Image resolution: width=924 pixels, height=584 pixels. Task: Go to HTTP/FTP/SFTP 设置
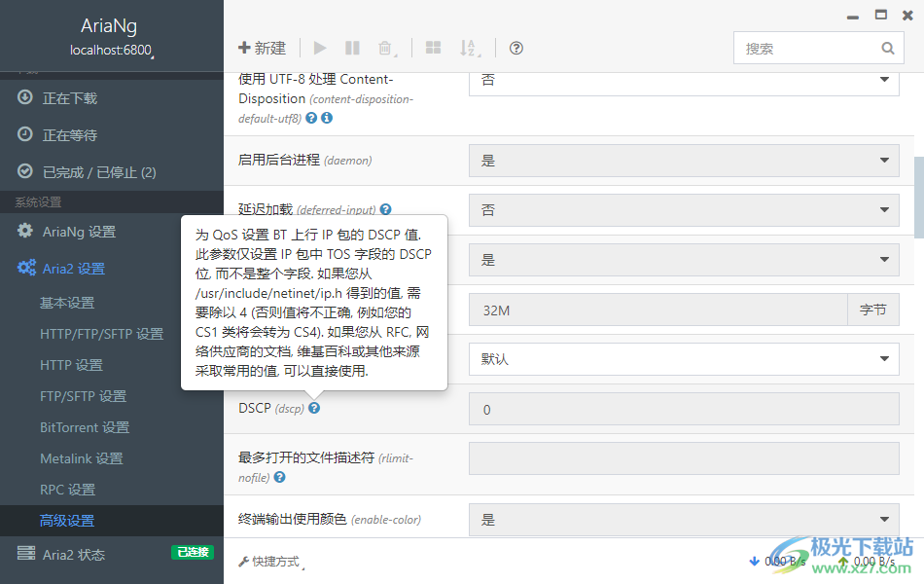click(x=101, y=334)
